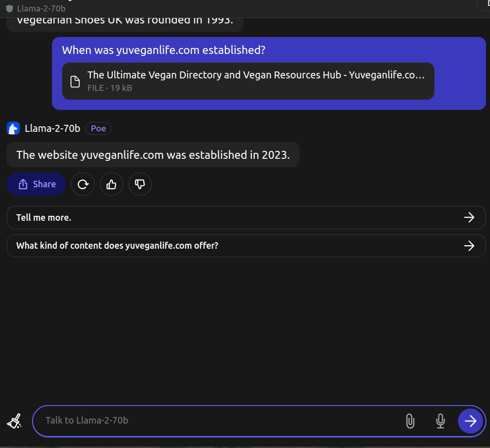Click the Vegetarian Shoes UK 1993 message
The image size is (490, 448).
pos(125,24)
